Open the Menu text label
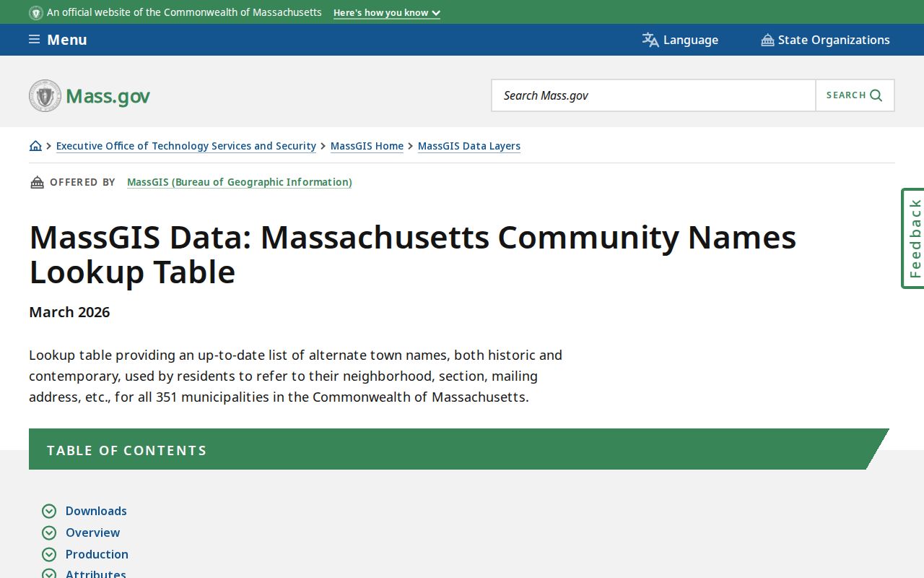The height and width of the screenshot is (578, 924). pos(67,40)
